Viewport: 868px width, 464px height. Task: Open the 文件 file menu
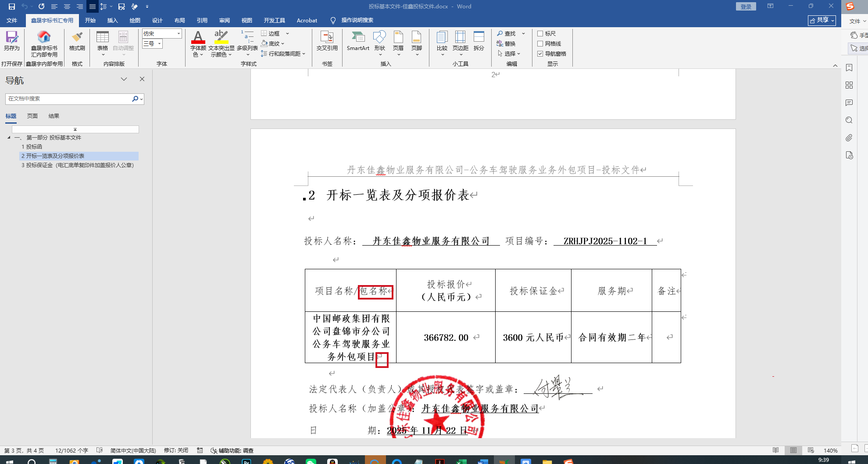12,20
